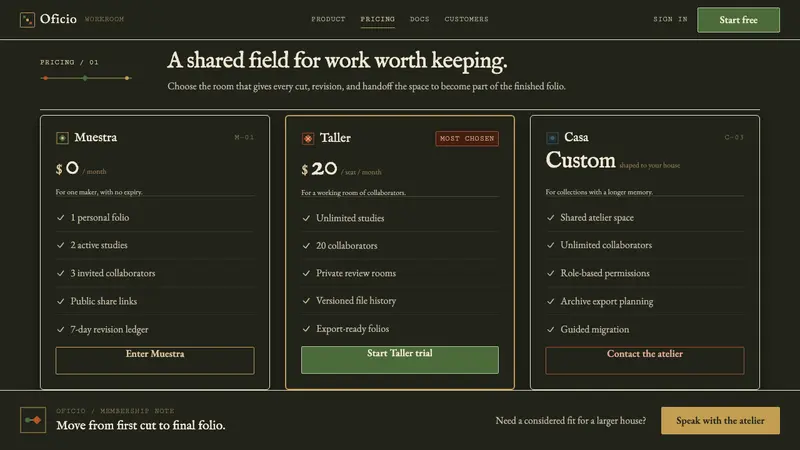
Task: Open the Product nav item
Action: tap(328, 19)
